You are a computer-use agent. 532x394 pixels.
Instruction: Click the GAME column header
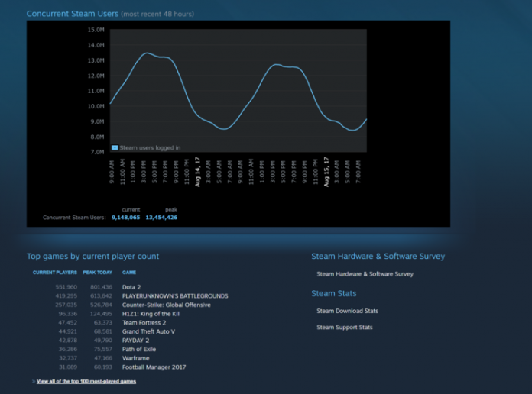(129, 273)
